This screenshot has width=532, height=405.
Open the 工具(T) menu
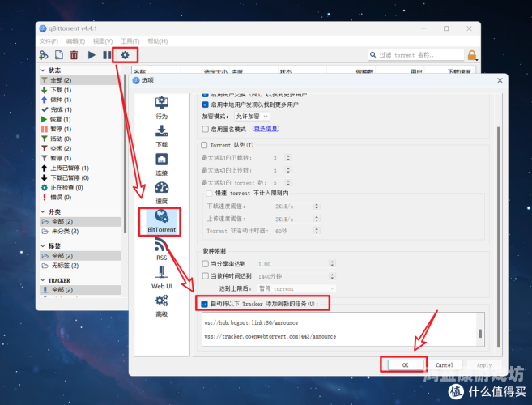(x=130, y=40)
